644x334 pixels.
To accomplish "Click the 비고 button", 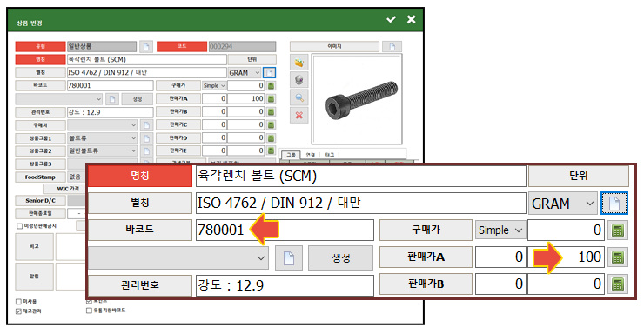I will click(x=35, y=247).
